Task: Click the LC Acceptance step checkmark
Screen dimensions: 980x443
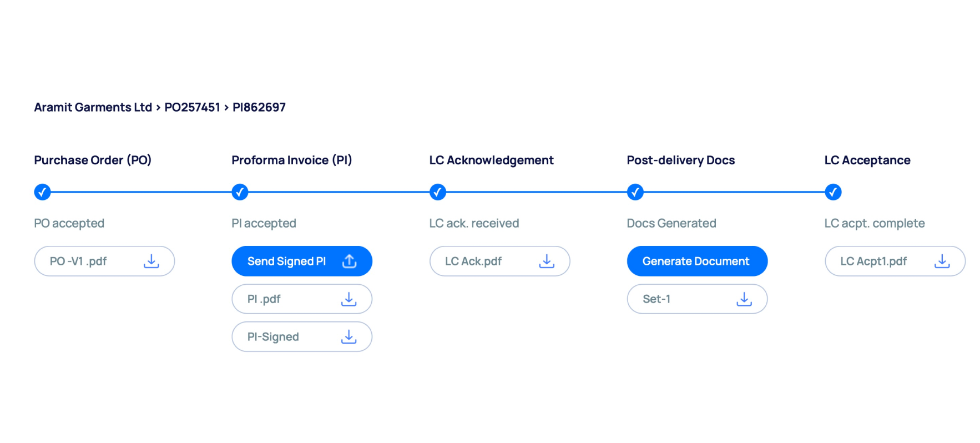Action: [x=833, y=192]
